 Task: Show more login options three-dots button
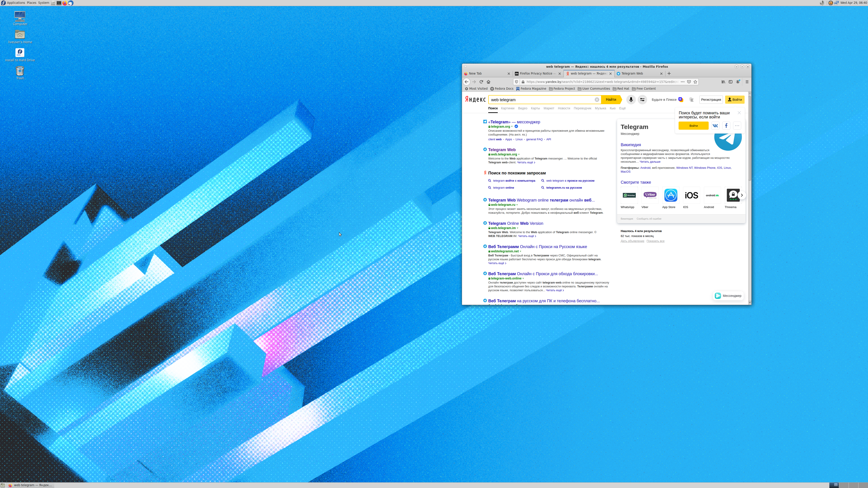[x=737, y=126]
